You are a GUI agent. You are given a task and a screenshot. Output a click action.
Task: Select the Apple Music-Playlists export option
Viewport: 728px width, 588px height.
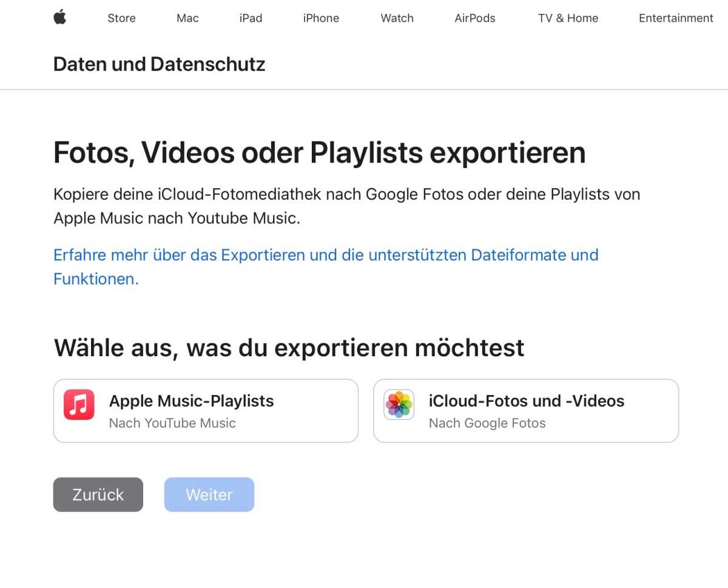pos(206,410)
